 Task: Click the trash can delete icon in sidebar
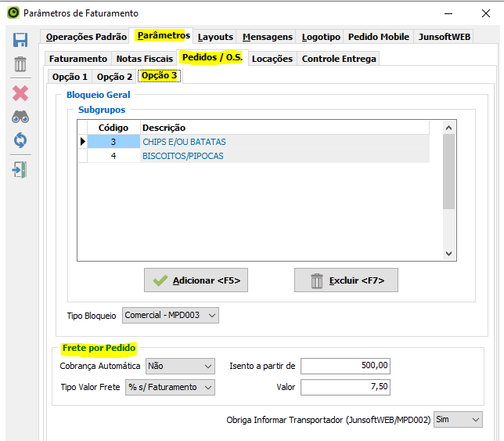[x=20, y=64]
